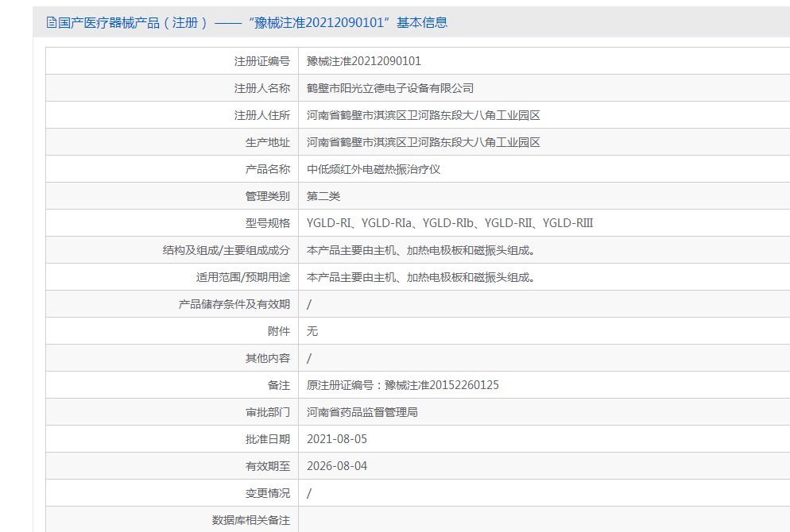Select the 产品储存条件及有效期 label
This screenshot has width=790, height=532.
tap(234, 304)
